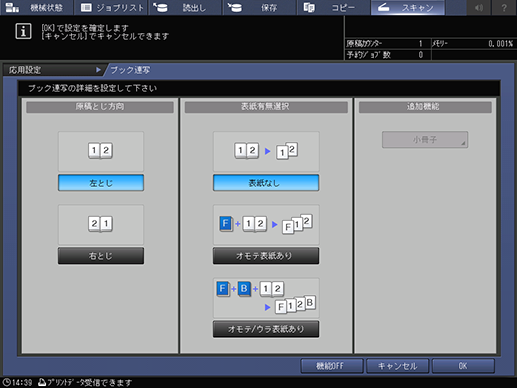Click the speaker sound icon
Viewport: 517px width, 388px height.
(x=479, y=7)
